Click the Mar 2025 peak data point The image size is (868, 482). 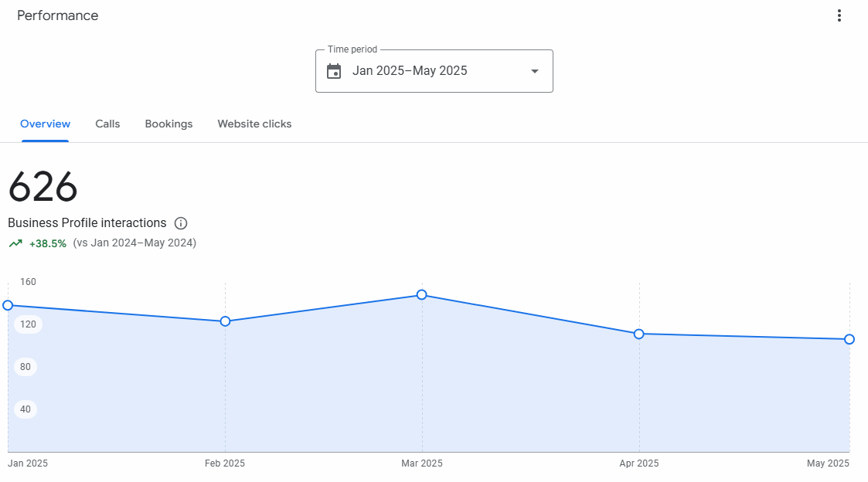[421, 294]
